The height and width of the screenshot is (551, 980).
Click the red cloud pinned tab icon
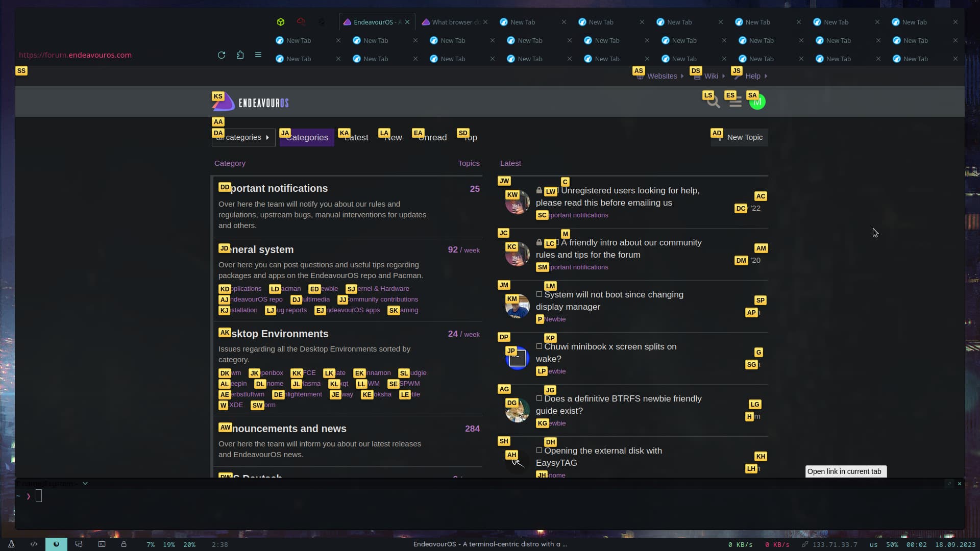[301, 22]
